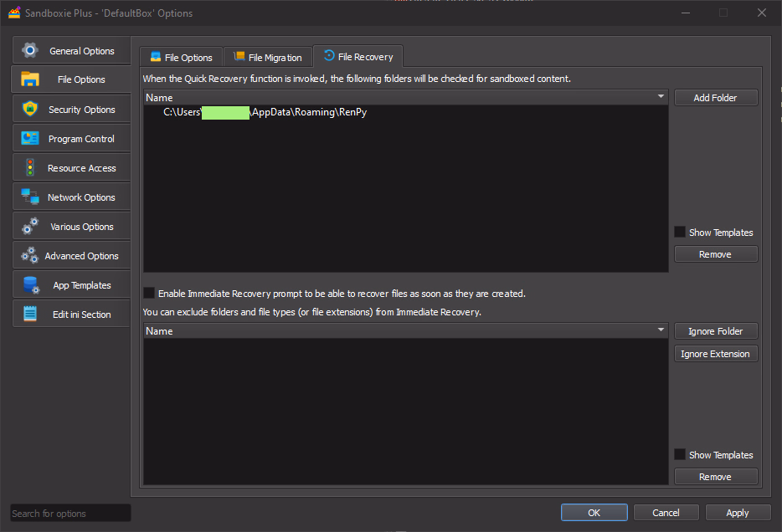782x532 pixels.
Task: Expand the recovery folders Name column dropdown
Action: 661,98
